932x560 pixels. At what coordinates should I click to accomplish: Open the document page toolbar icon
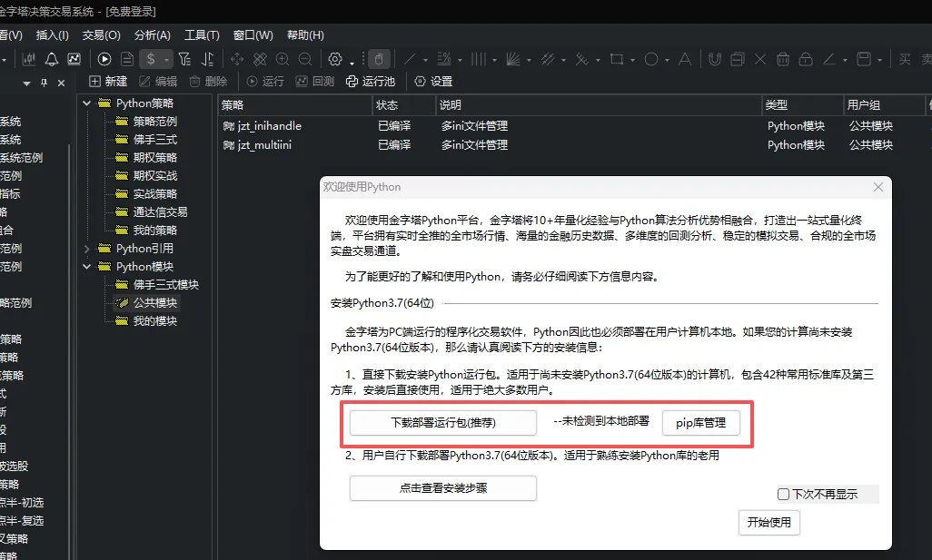pos(126,59)
